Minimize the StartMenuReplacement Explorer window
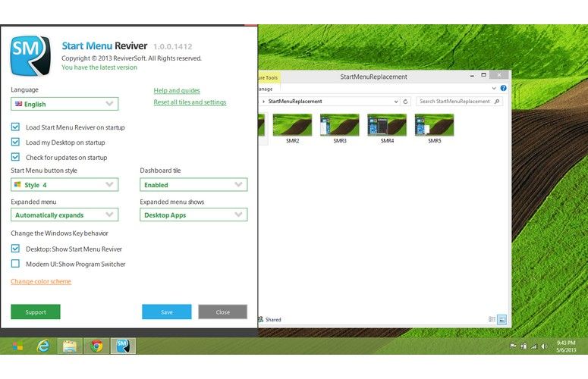This screenshot has width=588, height=379. [x=472, y=75]
